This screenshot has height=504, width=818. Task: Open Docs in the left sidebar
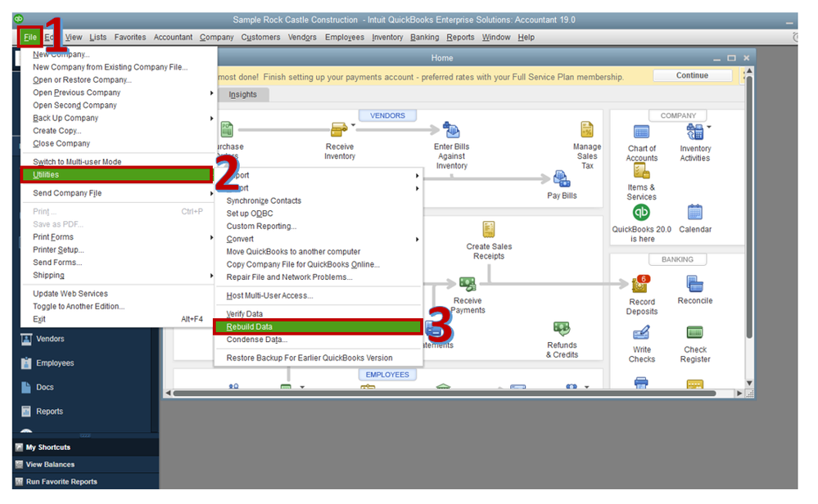click(x=37, y=387)
